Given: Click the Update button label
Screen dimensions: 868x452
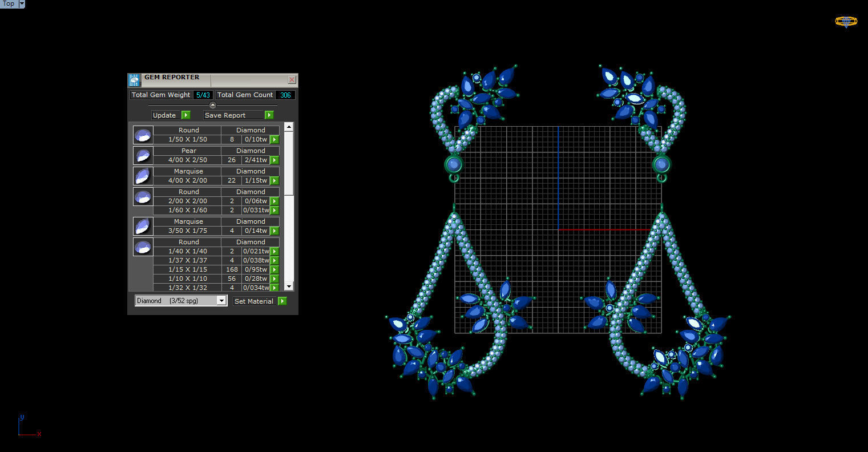Looking at the screenshot, I should tap(164, 115).
